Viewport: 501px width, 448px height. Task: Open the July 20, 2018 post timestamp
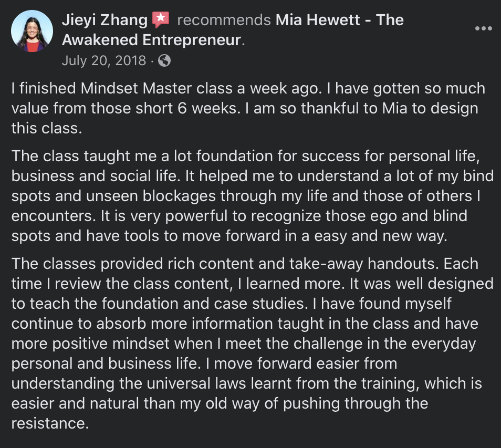pos(103,60)
